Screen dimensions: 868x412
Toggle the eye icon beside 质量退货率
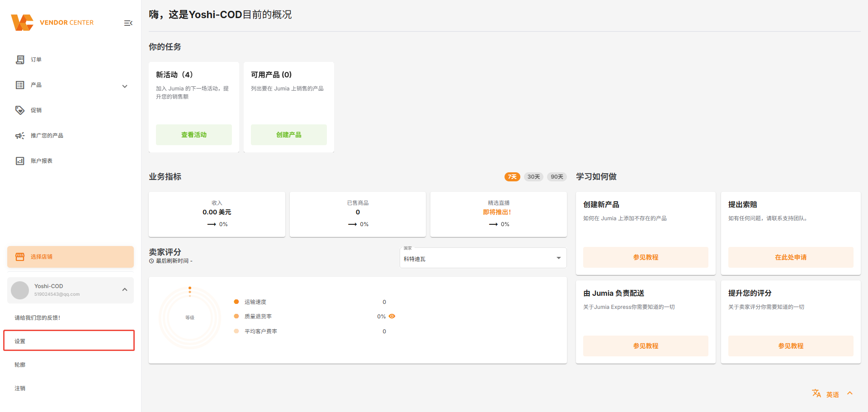(392, 316)
